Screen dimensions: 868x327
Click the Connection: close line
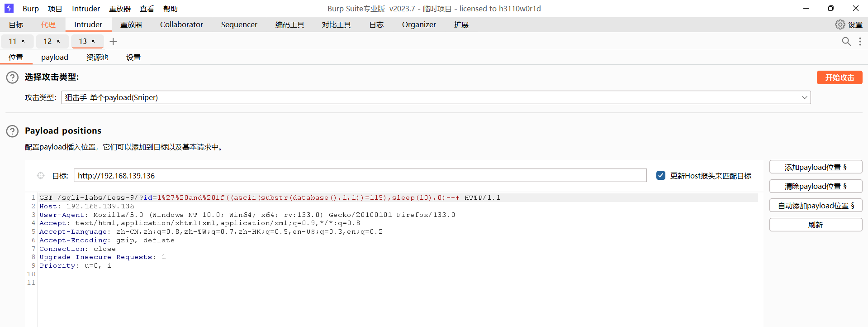pos(77,249)
